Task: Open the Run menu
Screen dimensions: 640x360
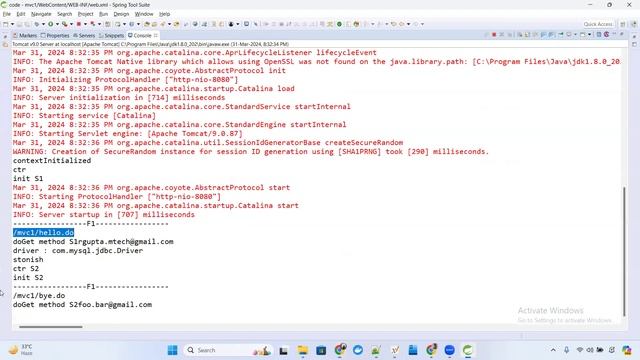Action: click(x=103, y=14)
